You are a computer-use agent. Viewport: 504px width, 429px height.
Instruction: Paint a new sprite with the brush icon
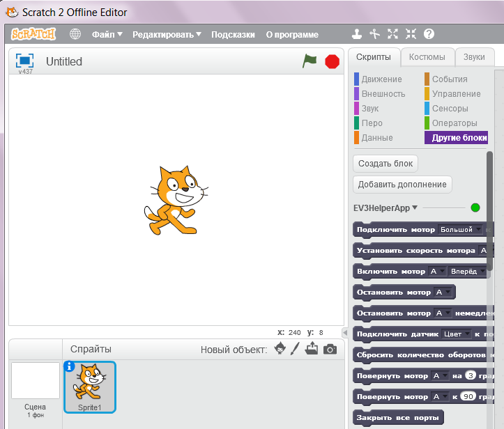(295, 348)
